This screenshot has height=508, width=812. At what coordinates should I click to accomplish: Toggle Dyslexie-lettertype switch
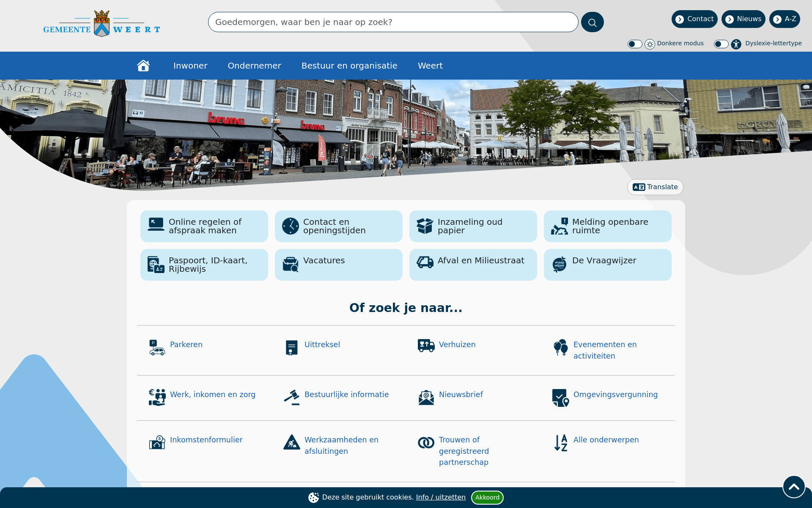(x=721, y=44)
